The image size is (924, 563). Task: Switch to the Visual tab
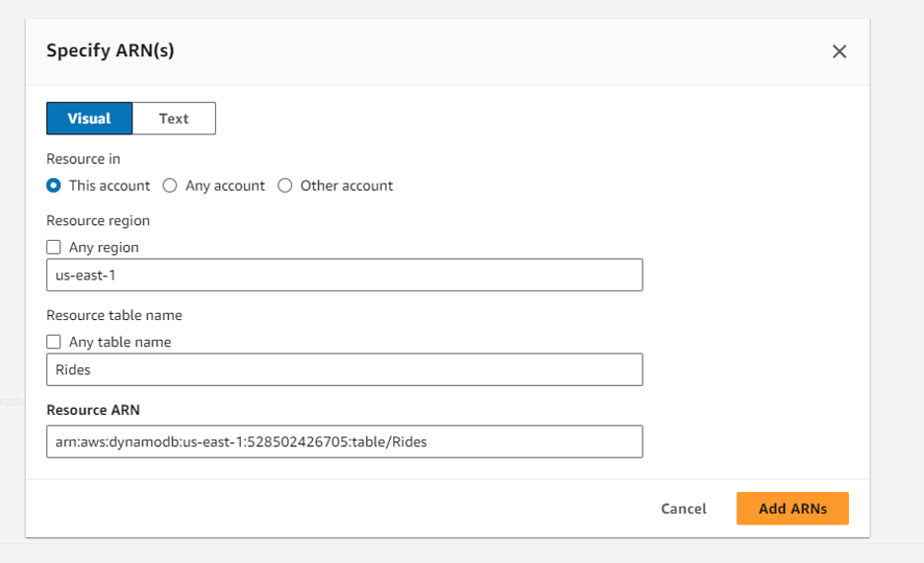click(89, 119)
